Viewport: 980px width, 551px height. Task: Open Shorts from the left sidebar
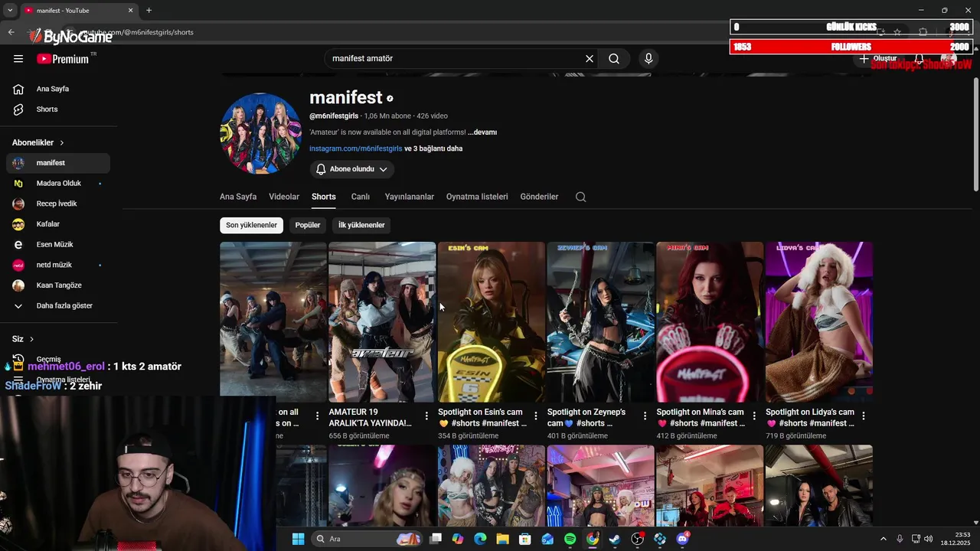(x=58, y=109)
